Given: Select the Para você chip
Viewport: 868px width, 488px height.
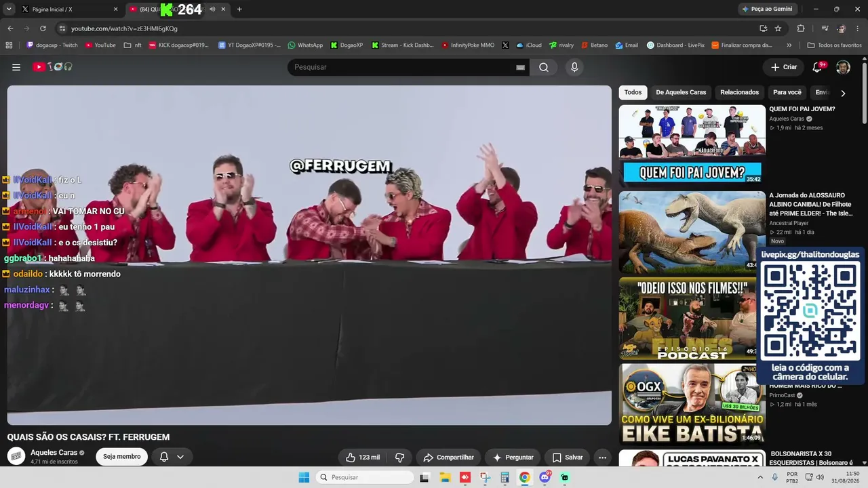Looking at the screenshot, I should click(787, 92).
